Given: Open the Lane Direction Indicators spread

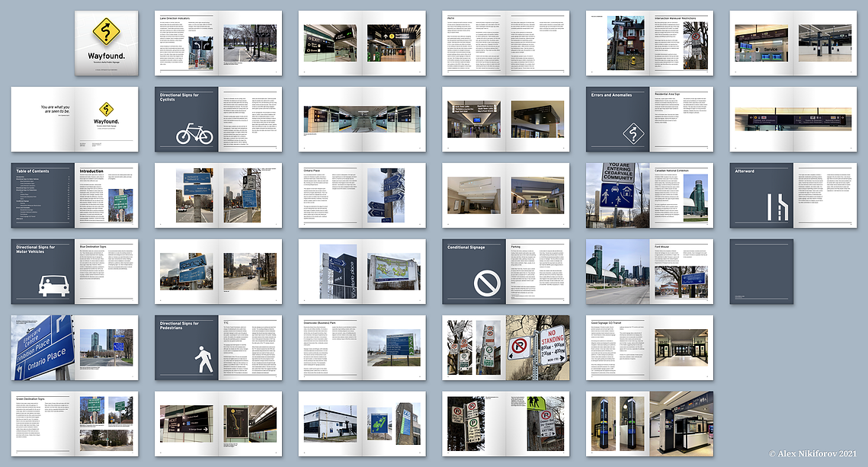Looking at the screenshot, I should pyautogui.click(x=218, y=43).
